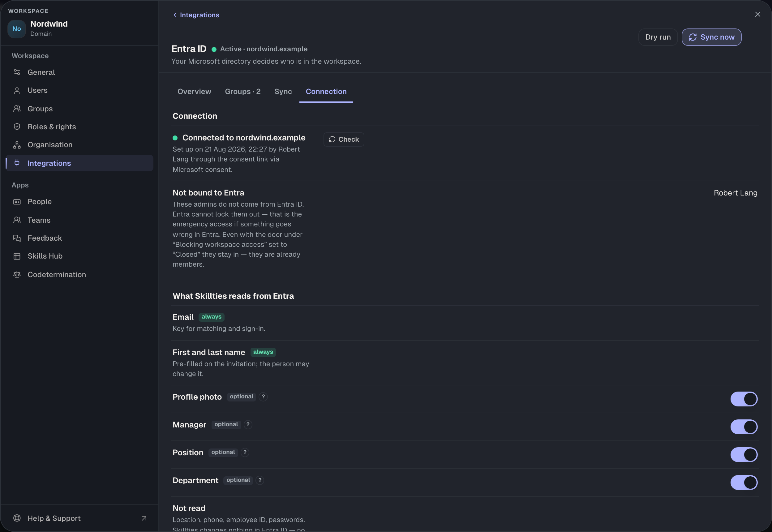Click the Organisation hierarchy icon

point(17,145)
